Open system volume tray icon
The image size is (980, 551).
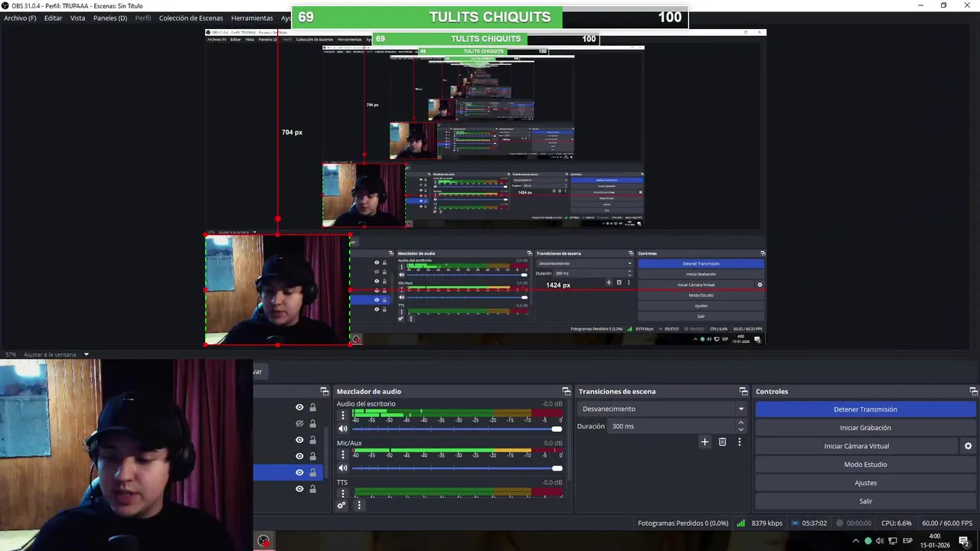[x=880, y=541]
